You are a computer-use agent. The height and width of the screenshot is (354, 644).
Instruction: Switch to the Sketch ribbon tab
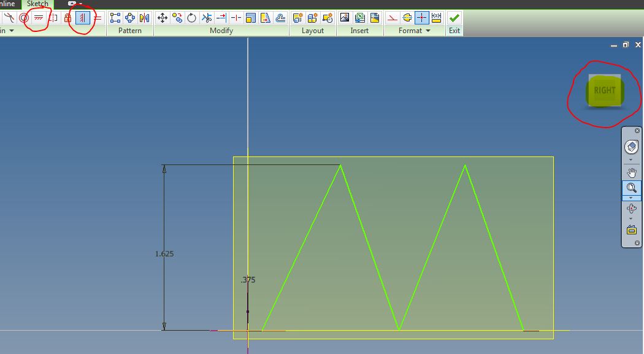(x=38, y=4)
